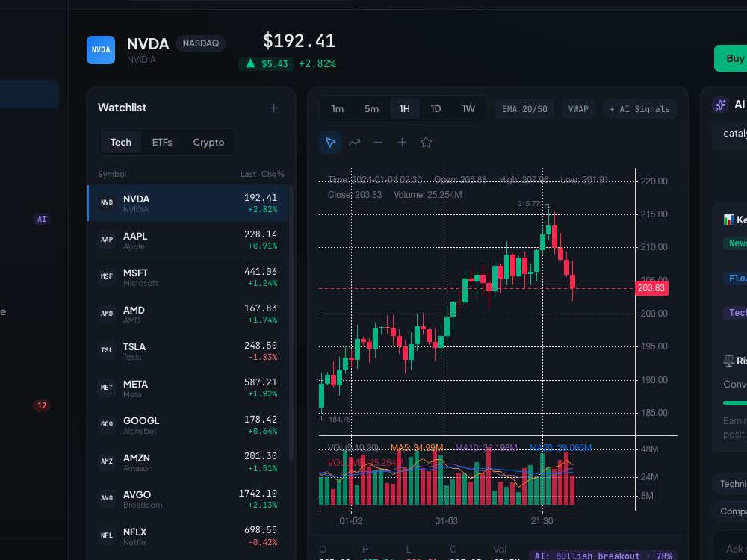Click the blue NVDA logo badge

pyautogui.click(x=101, y=50)
